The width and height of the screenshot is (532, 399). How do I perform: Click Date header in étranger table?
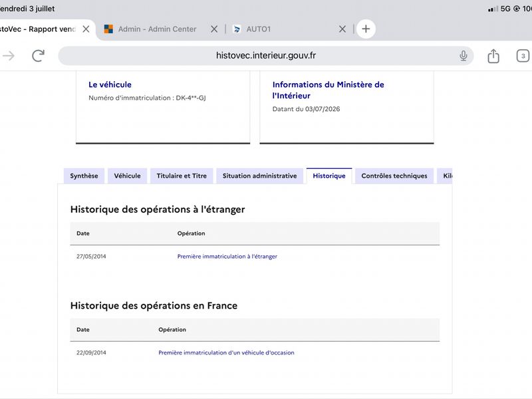83,233
